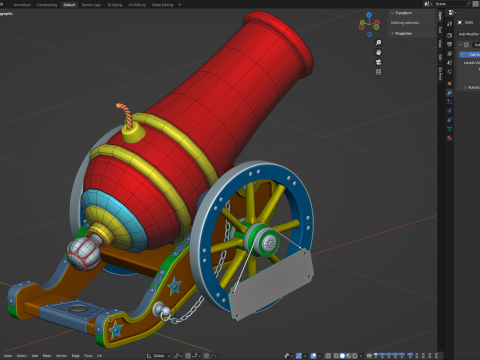
Task: Toggle proportional editing button
Action: (x=206, y=356)
